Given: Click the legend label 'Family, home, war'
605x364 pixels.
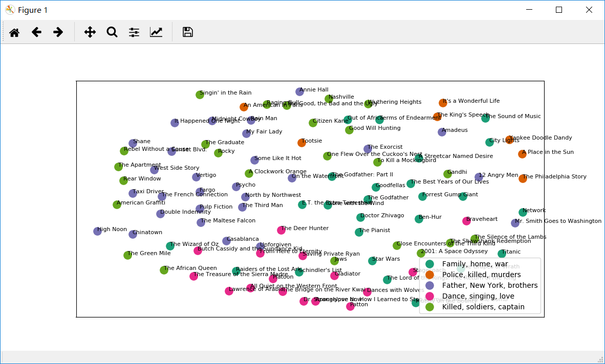Looking at the screenshot, I should pos(476,264).
